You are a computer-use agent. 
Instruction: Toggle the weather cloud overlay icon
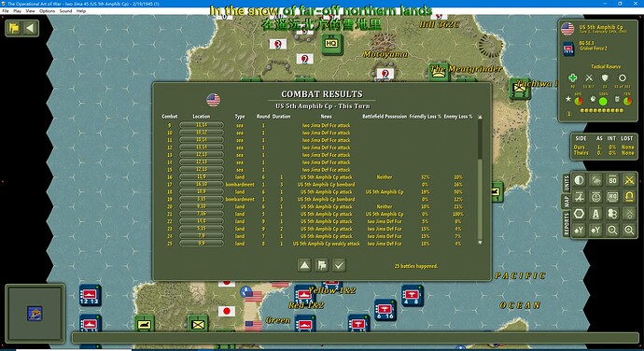coord(595,180)
